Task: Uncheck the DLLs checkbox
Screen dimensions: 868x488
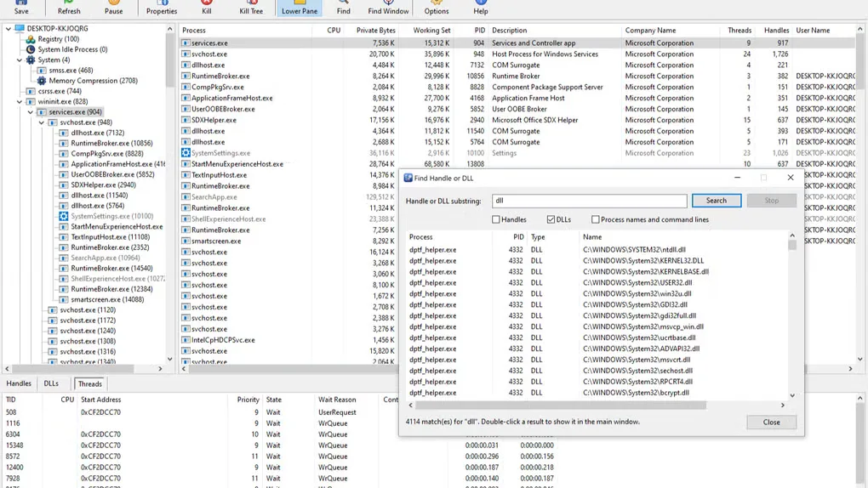Action: coord(551,219)
